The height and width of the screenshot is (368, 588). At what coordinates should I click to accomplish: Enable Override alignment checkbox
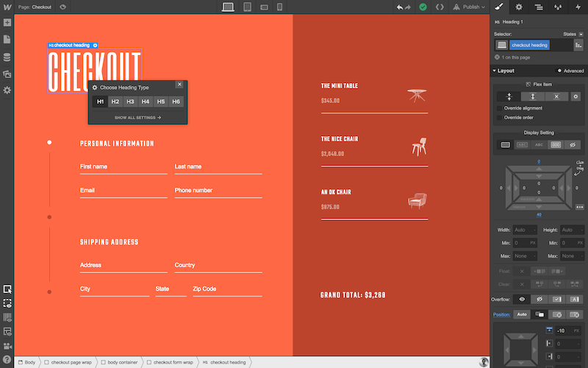(x=500, y=108)
